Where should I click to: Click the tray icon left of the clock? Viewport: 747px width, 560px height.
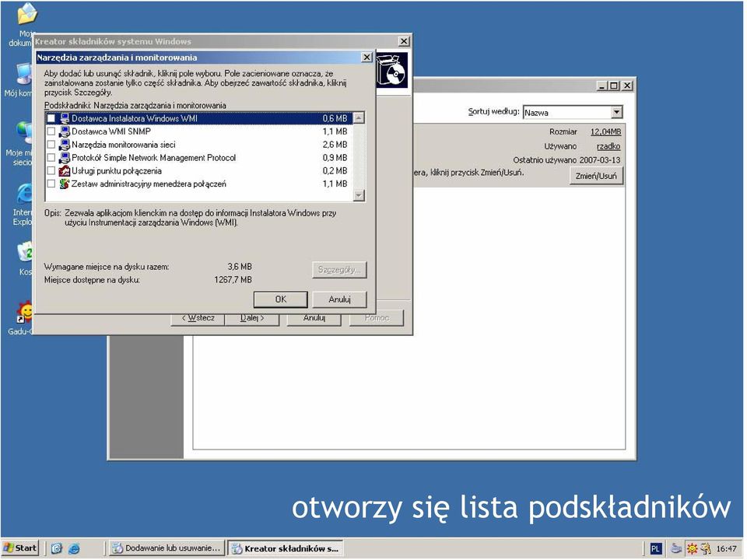pyautogui.click(x=706, y=548)
